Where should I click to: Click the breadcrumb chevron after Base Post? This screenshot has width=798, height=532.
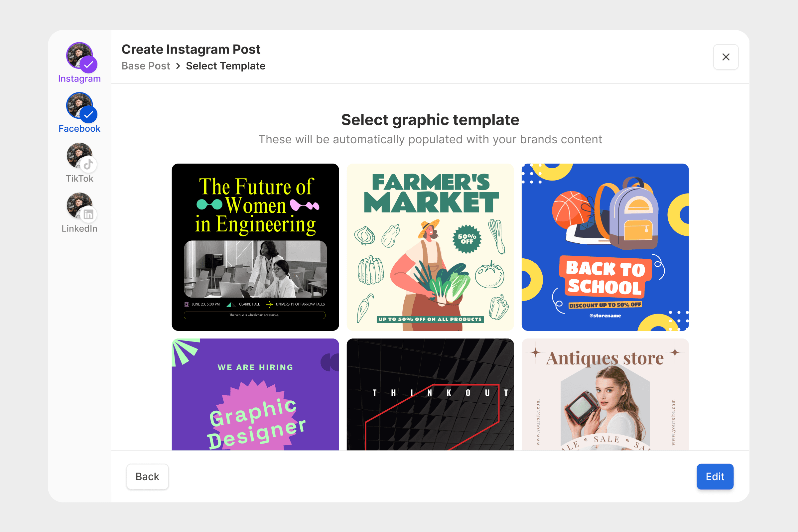[x=178, y=66]
